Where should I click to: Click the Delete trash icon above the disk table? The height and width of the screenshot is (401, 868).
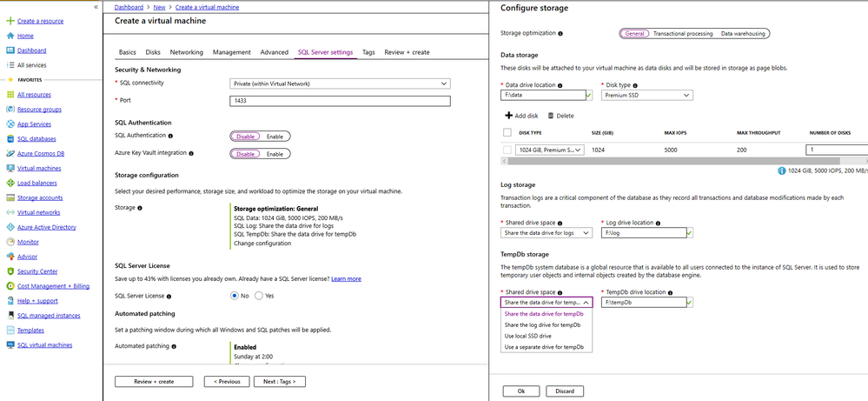pyautogui.click(x=551, y=116)
